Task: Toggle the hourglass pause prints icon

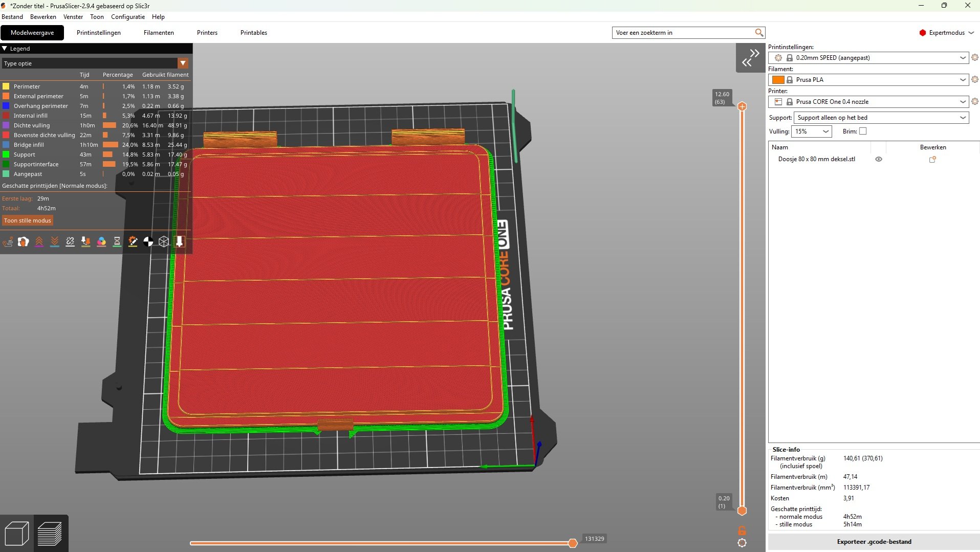Action: pos(117,242)
